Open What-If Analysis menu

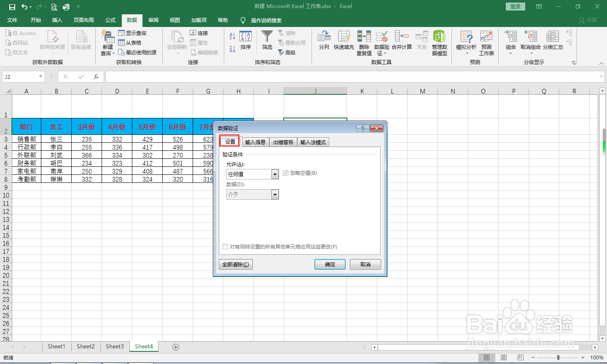click(466, 43)
